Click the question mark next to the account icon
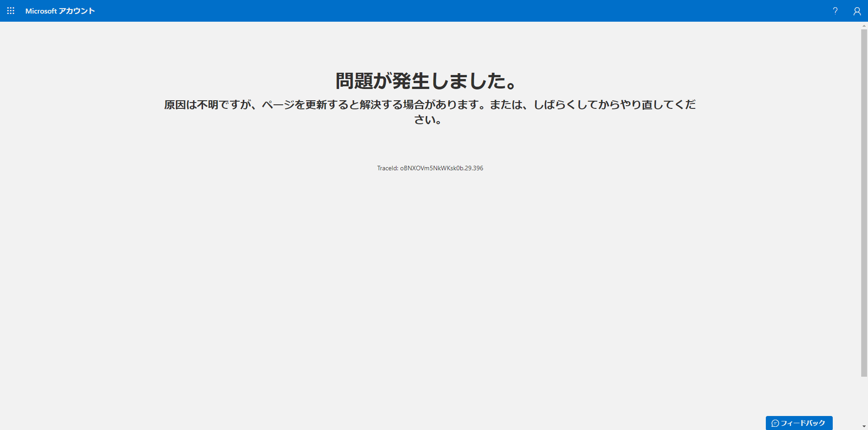 coord(835,11)
